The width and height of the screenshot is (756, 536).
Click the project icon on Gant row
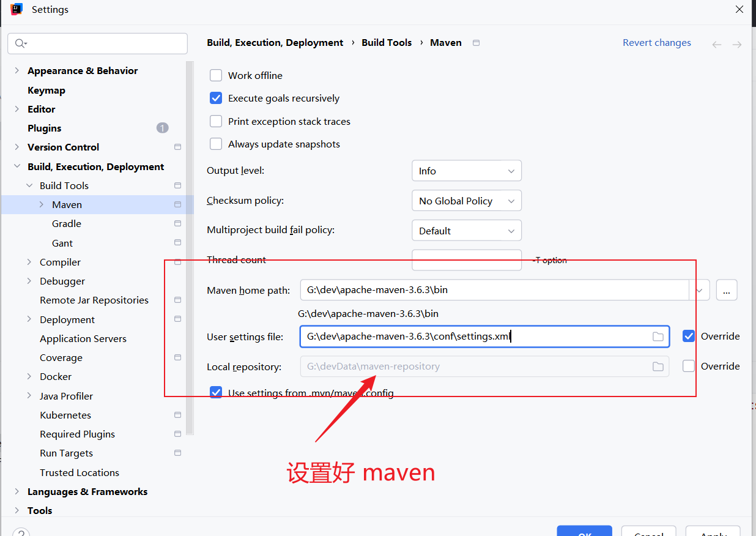click(178, 243)
